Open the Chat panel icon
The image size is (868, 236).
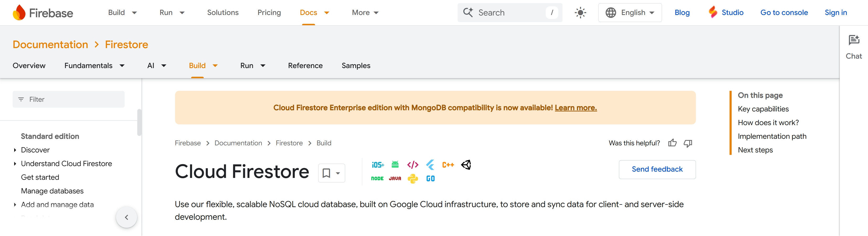click(854, 40)
